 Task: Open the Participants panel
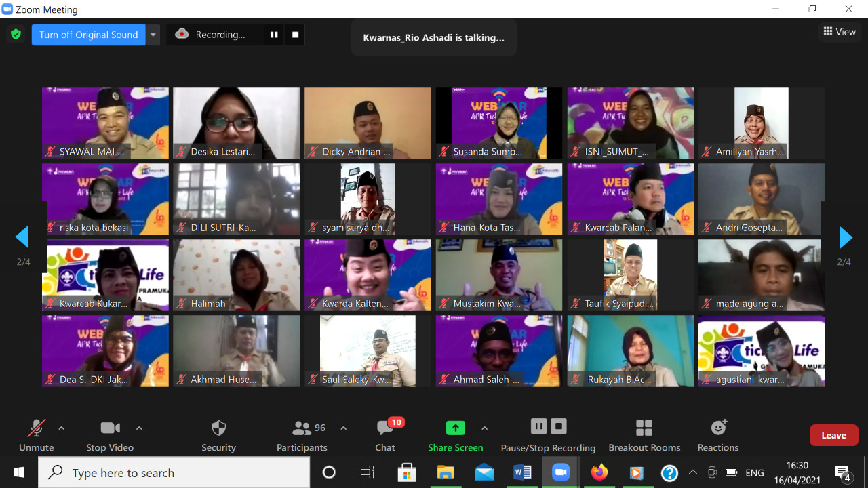pyautogui.click(x=302, y=435)
